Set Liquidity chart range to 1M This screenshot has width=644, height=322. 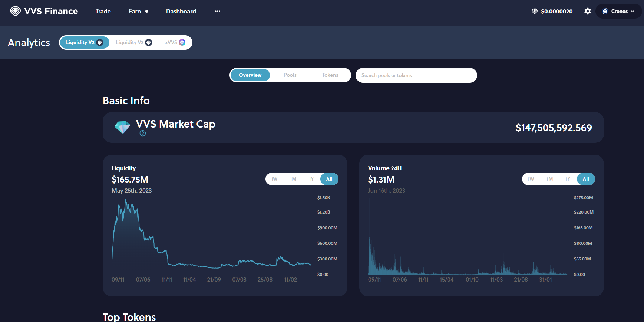[293, 179]
